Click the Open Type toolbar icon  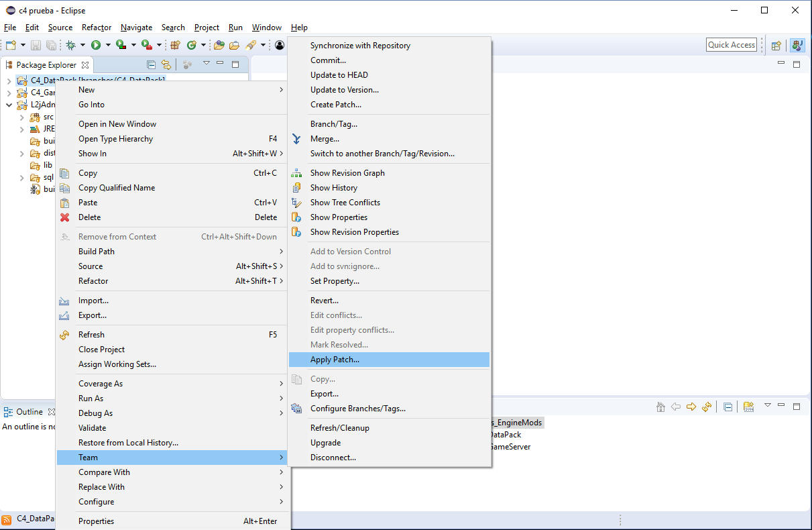point(219,45)
